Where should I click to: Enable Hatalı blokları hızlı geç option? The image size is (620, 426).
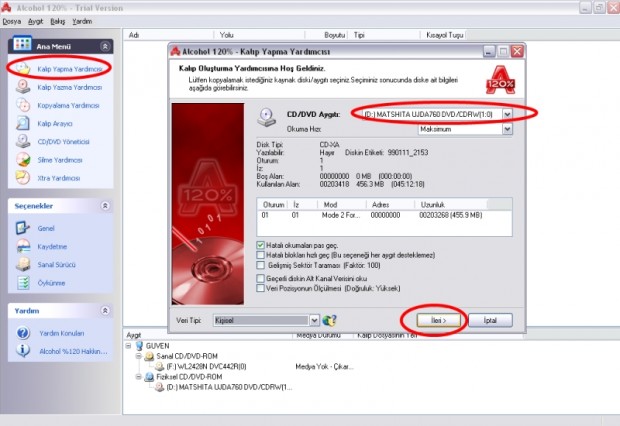(260, 255)
